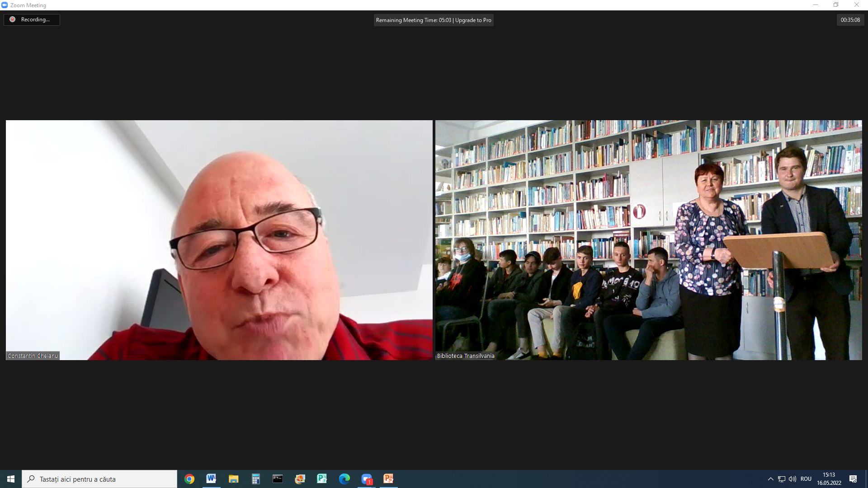Open the Windows Start menu
The image size is (868, 488).
click(11, 479)
